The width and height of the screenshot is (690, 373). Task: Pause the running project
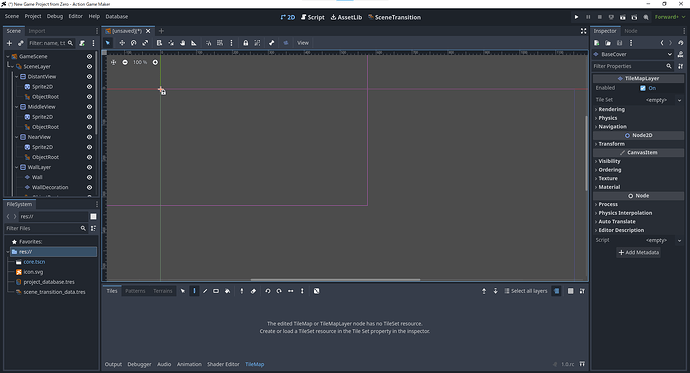[x=588, y=17]
